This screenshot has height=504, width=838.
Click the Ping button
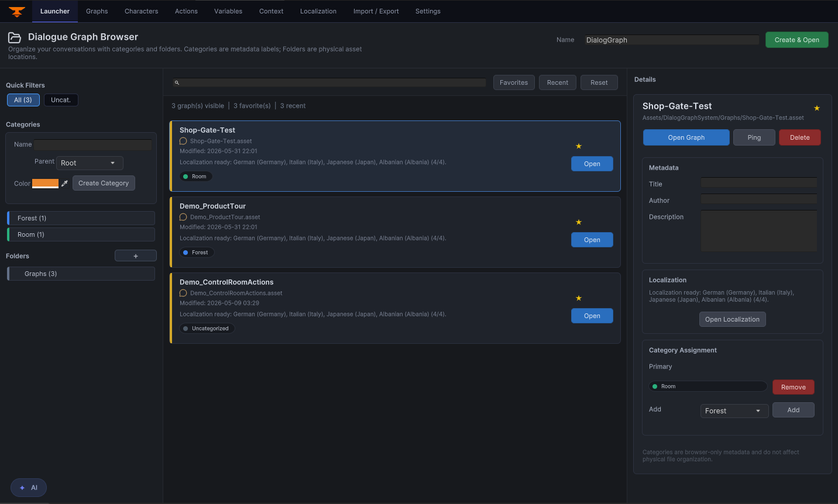(754, 137)
